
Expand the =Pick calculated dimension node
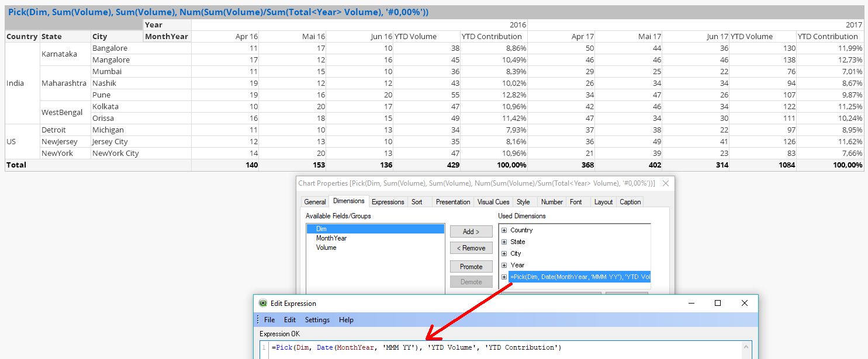tap(504, 277)
